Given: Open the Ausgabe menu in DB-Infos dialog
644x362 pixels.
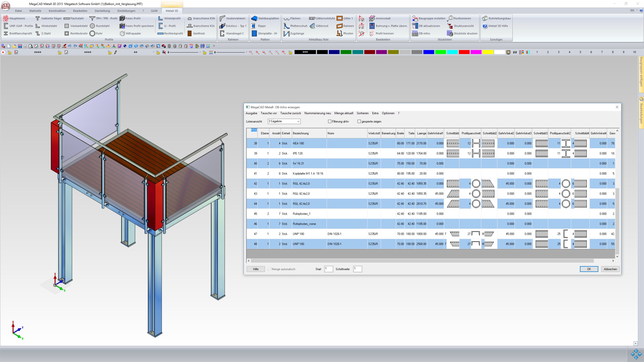Looking at the screenshot, I should [x=251, y=113].
